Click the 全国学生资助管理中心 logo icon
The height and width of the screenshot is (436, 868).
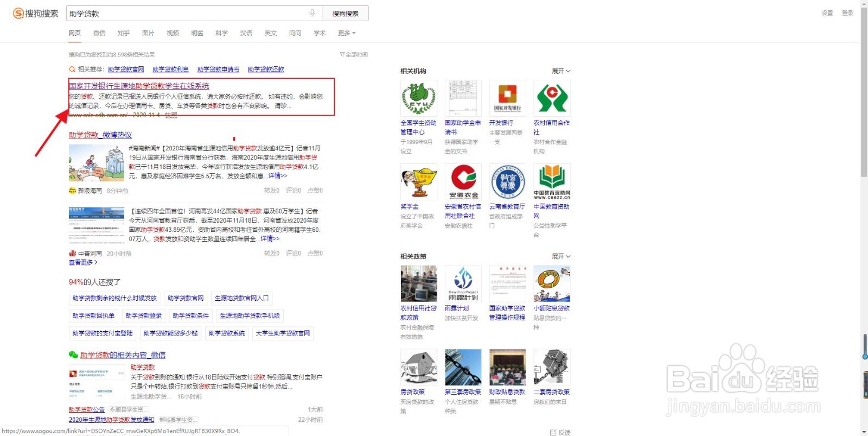[419, 98]
